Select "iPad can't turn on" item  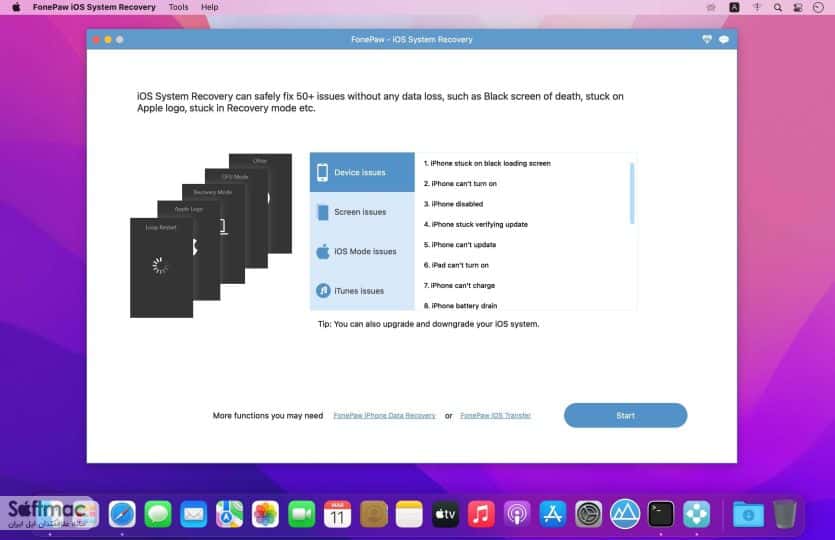click(456, 265)
